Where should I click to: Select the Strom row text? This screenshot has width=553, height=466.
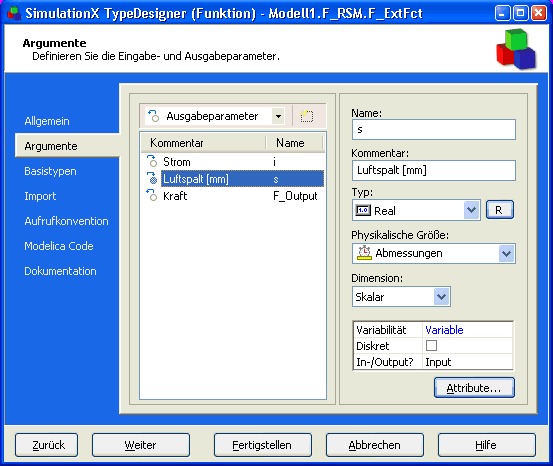[x=177, y=162]
